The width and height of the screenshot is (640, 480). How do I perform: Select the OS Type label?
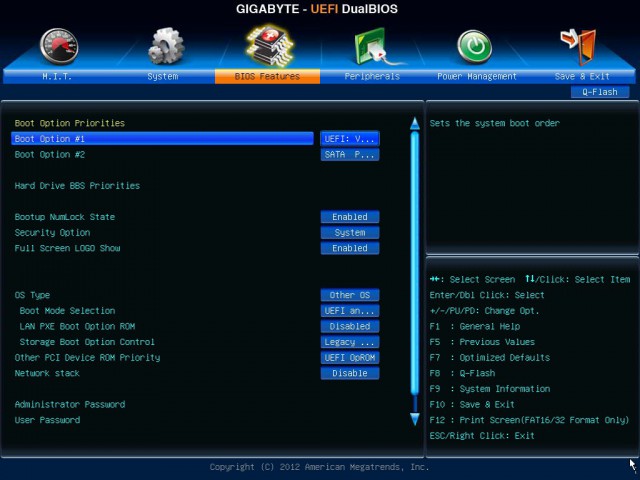(32, 295)
